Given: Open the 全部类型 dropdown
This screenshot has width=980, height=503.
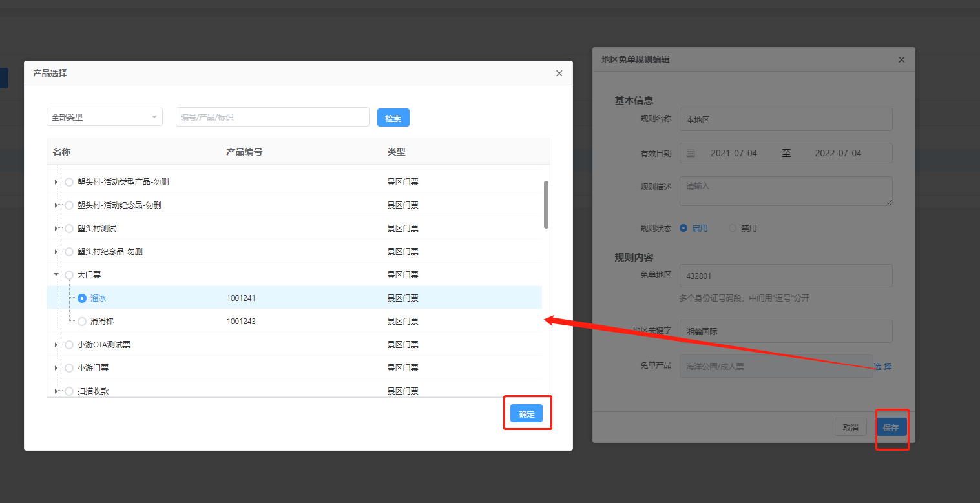Looking at the screenshot, I should 105,117.
